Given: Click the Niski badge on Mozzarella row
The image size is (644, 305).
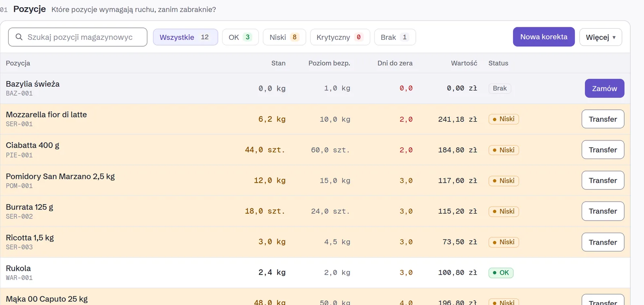Looking at the screenshot, I should pyautogui.click(x=504, y=119).
